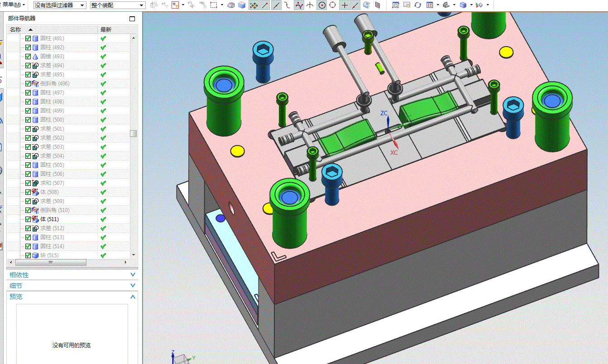Click the midpoint snap icon

pos(276,5)
